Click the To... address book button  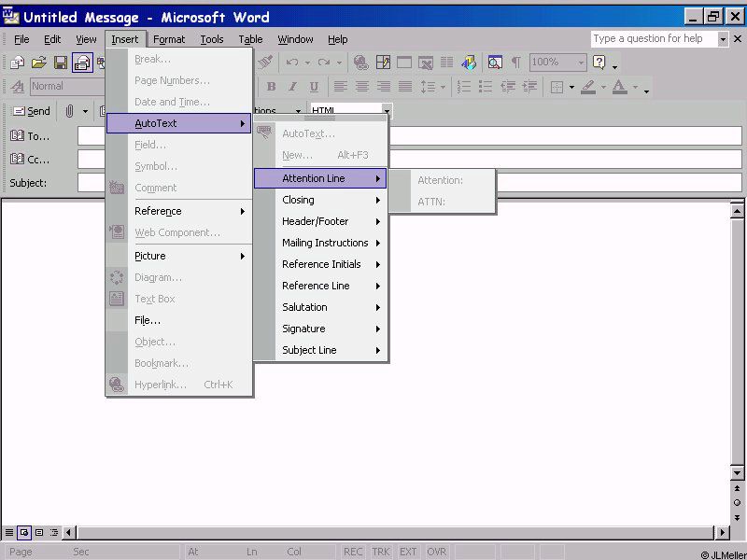29,136
